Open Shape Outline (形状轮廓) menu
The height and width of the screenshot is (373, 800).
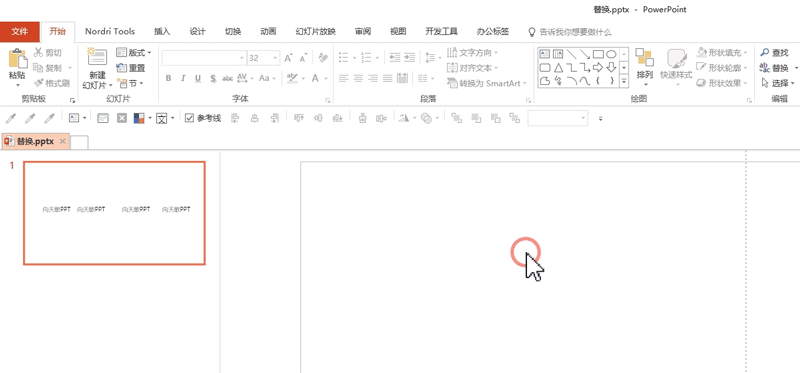point(722,68)
